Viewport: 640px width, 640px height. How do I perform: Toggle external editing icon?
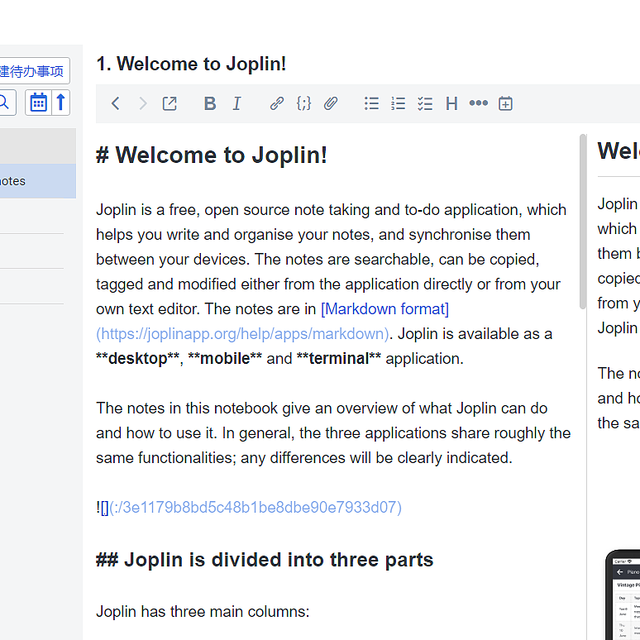click(169, 103)
